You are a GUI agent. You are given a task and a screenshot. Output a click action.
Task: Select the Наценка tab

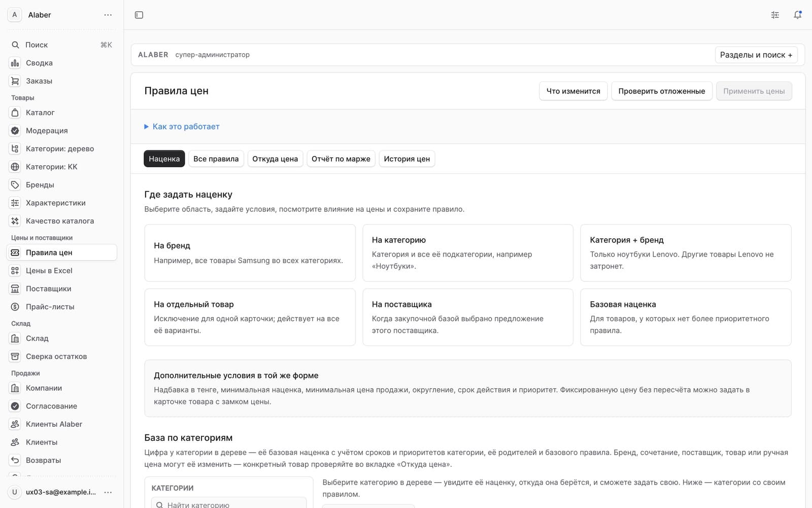[164, 158]
